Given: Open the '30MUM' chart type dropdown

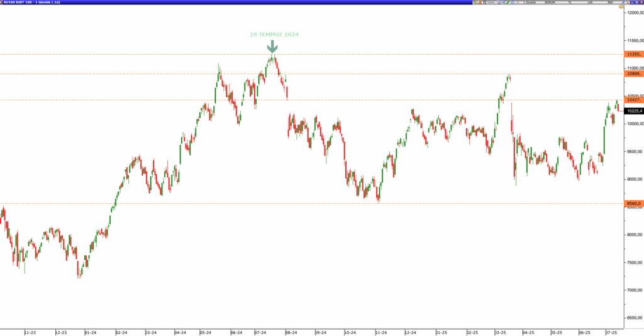Looking at the screenshot, I should point(550,3).
